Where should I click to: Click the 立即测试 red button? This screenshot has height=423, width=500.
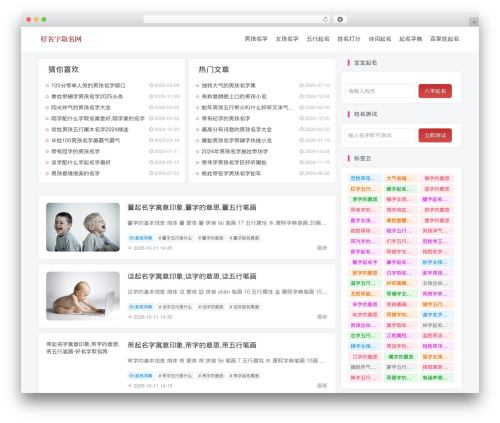click(435, 135)
